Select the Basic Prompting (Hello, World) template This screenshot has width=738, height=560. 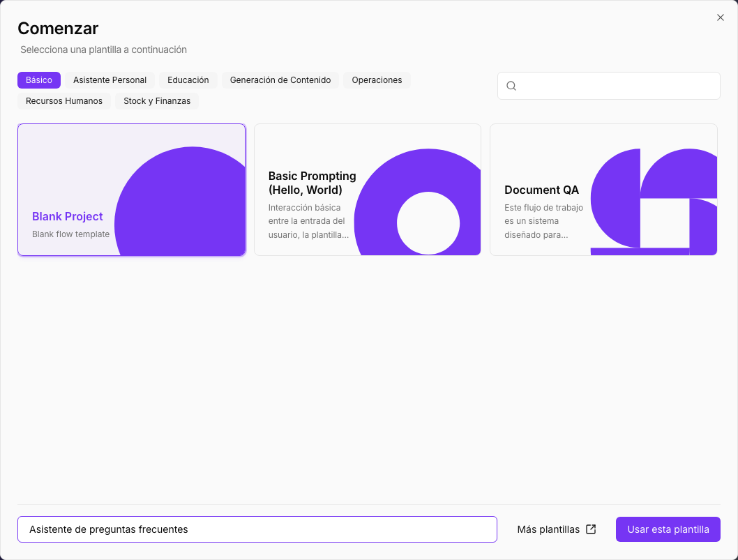(368, 190)
